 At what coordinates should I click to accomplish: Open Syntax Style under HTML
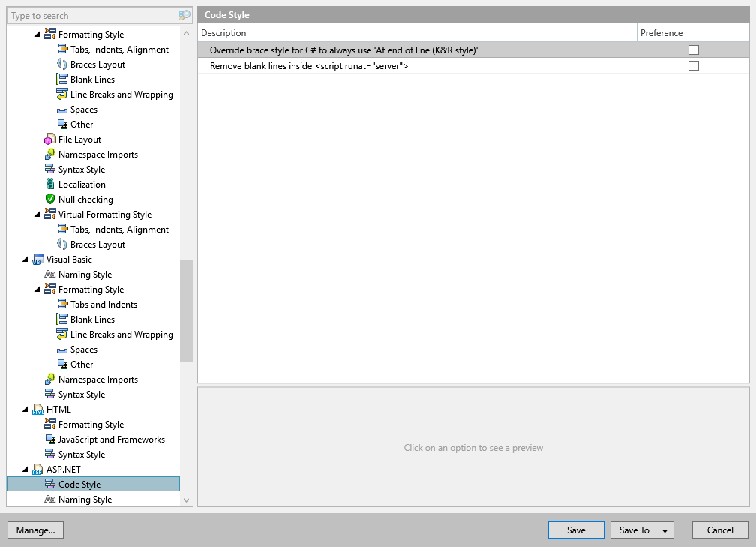click(82, 455)
